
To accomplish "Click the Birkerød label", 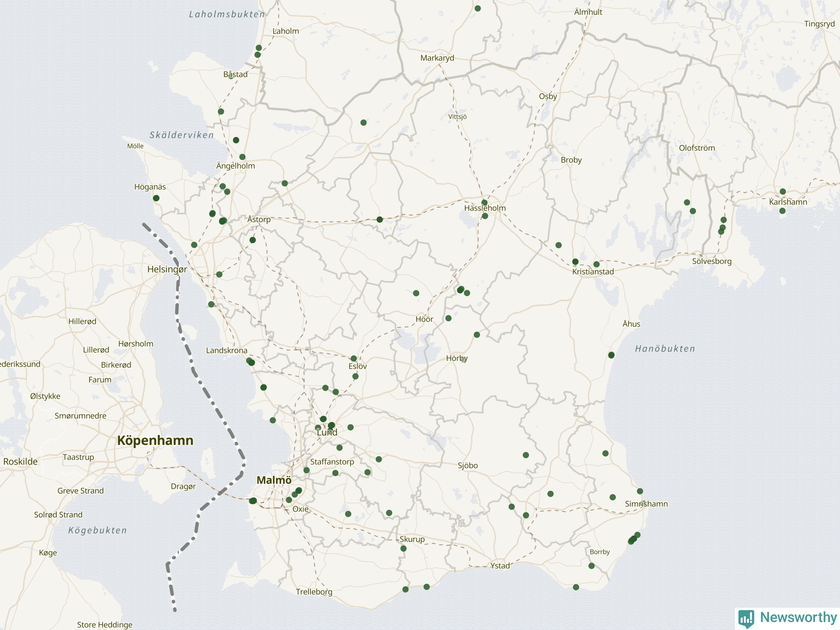I will point(116,365).
